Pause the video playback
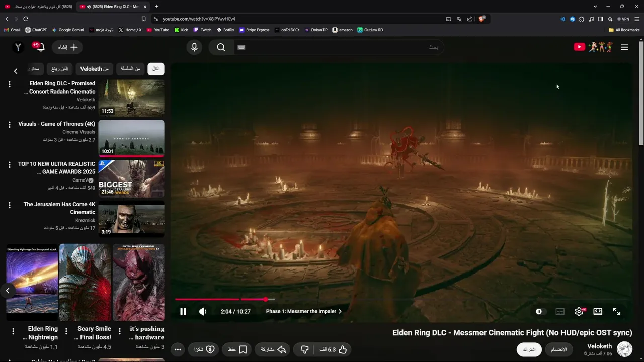 pos(183,312)
